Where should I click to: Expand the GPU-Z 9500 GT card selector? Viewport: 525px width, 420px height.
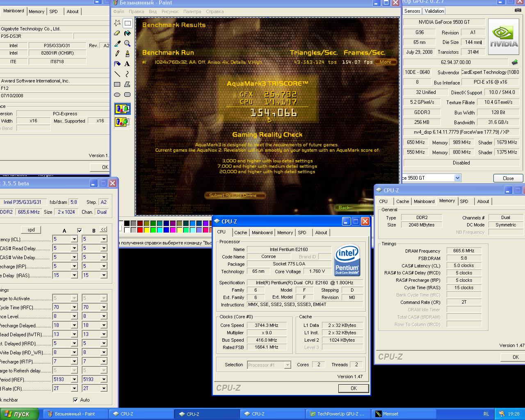click(x=457, y=178)
